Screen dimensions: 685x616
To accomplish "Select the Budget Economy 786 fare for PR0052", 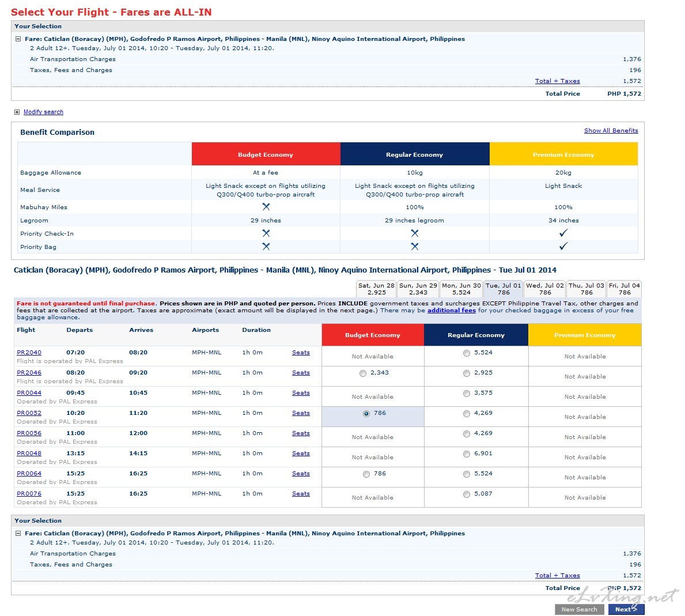I will 366,413.
